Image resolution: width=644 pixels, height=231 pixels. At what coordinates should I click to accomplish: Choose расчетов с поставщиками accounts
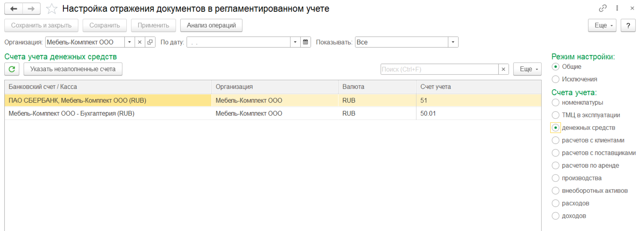pos(555,153)
